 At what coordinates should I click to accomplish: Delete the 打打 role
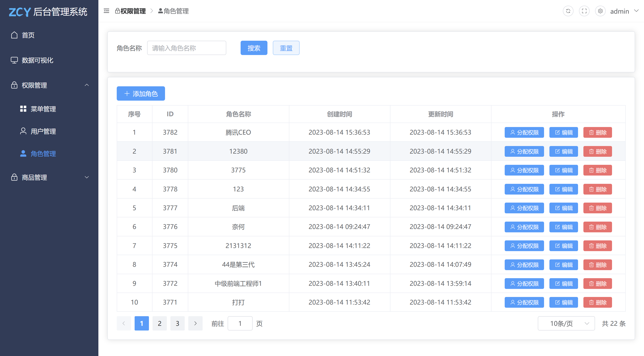597,303
